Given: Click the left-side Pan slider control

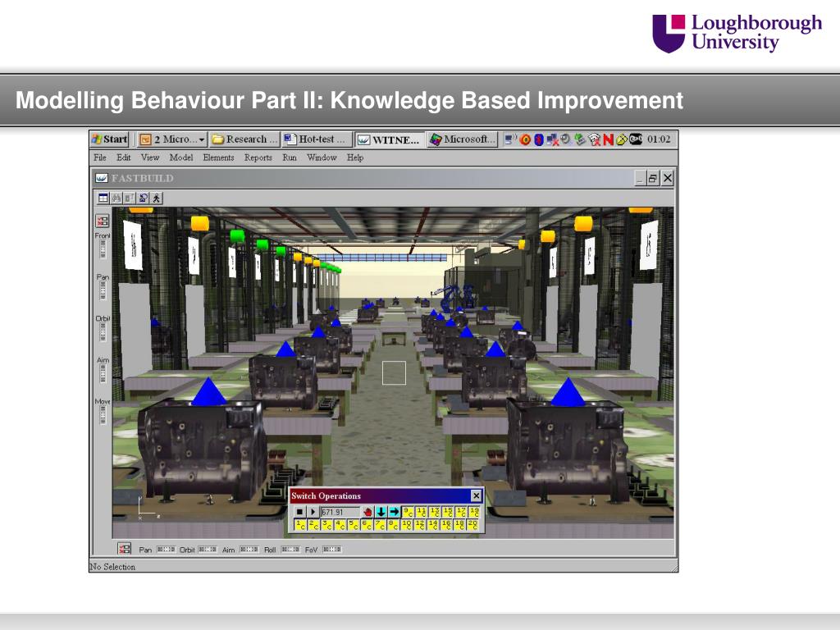Looking at the screenshot, I should 103,290.
